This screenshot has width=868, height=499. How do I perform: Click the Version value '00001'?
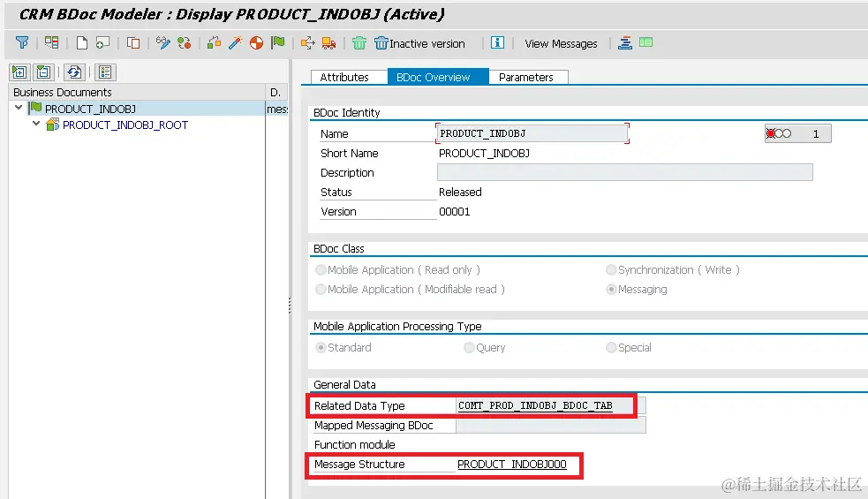pyautogui.click(x=455, y=212)
